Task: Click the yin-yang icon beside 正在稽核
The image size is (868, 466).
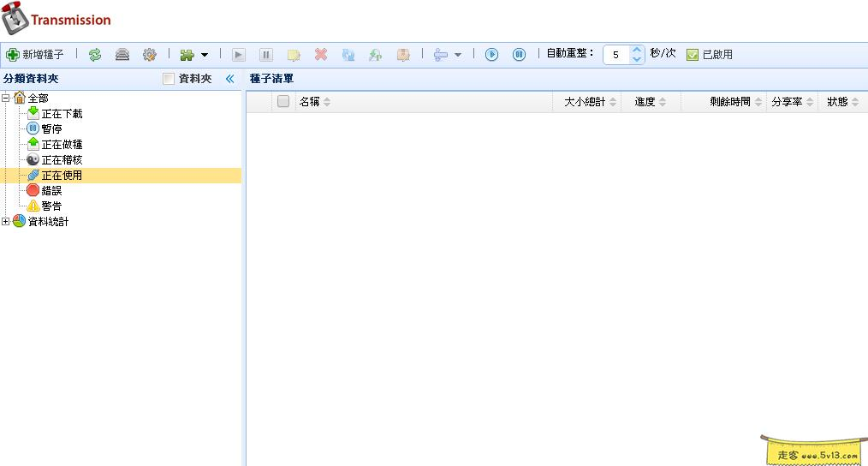Action: point(33,159)
